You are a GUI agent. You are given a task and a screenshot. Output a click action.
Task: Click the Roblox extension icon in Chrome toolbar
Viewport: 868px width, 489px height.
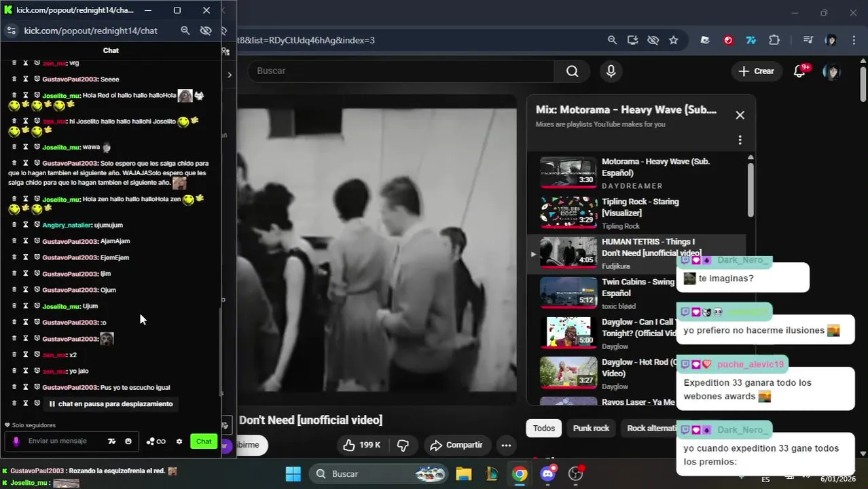pyautogui.click(x=705, y=40)
